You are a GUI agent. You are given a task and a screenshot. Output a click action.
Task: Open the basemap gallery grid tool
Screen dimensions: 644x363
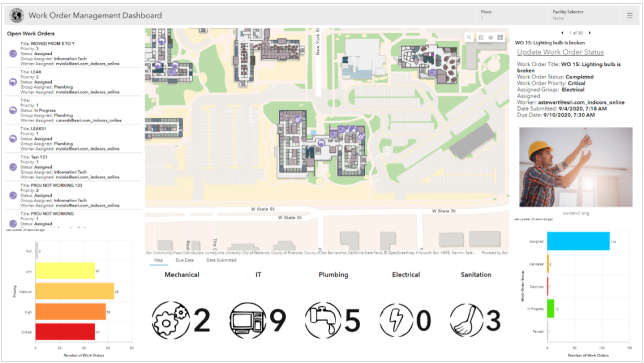[x=500, y=37]
